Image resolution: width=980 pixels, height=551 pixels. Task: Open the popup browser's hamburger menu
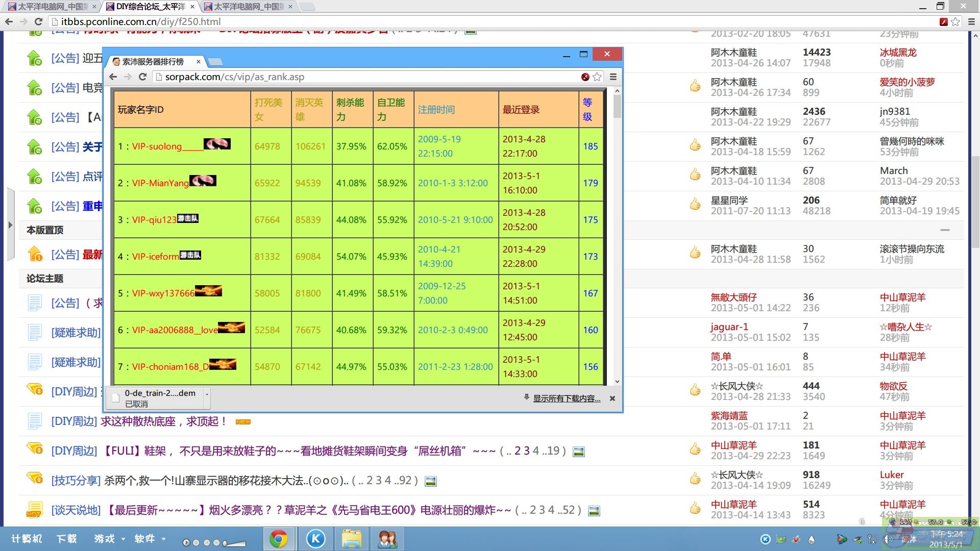point(613,77)
